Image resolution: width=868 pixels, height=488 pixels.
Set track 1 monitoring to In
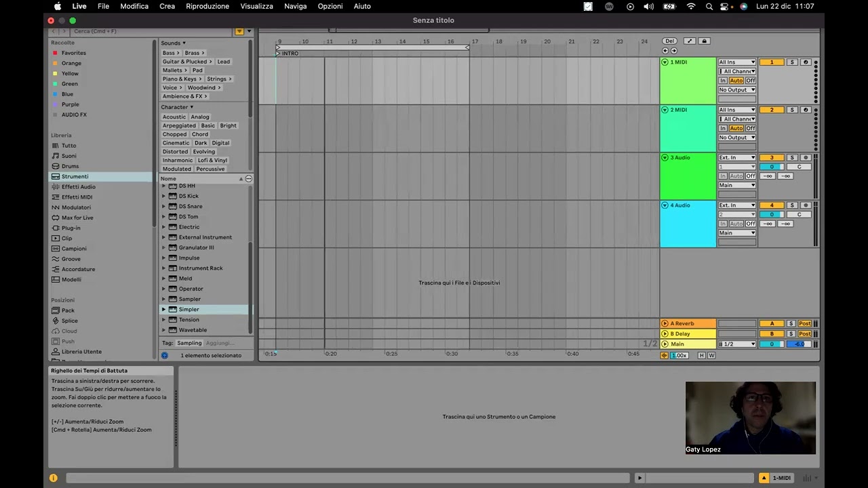[x=723, y=81]
